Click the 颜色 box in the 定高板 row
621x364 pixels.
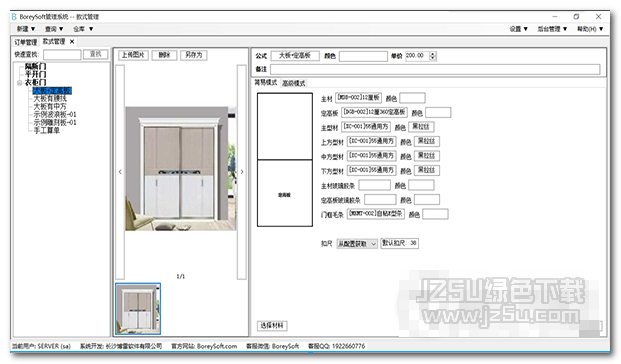[438, 112]
